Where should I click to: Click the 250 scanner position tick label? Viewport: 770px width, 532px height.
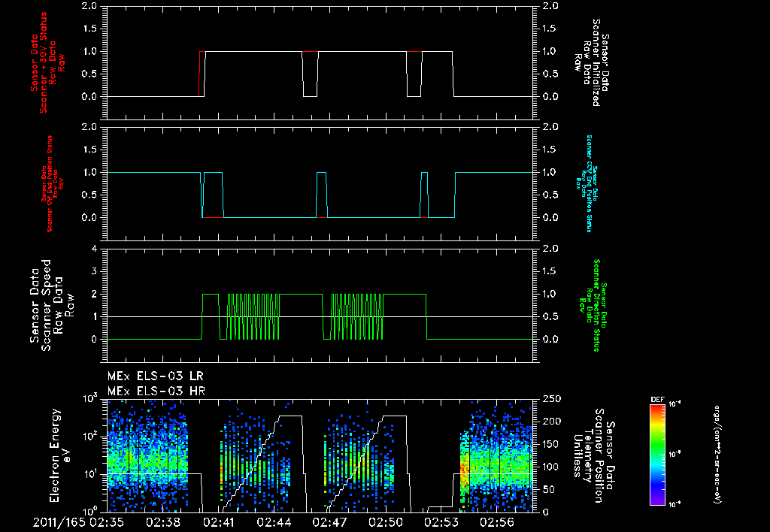click(x=550, y=399)
